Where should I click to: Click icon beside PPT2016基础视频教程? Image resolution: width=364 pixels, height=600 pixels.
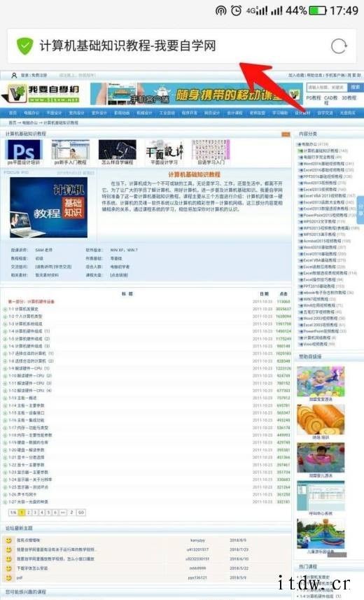[301, 177]
